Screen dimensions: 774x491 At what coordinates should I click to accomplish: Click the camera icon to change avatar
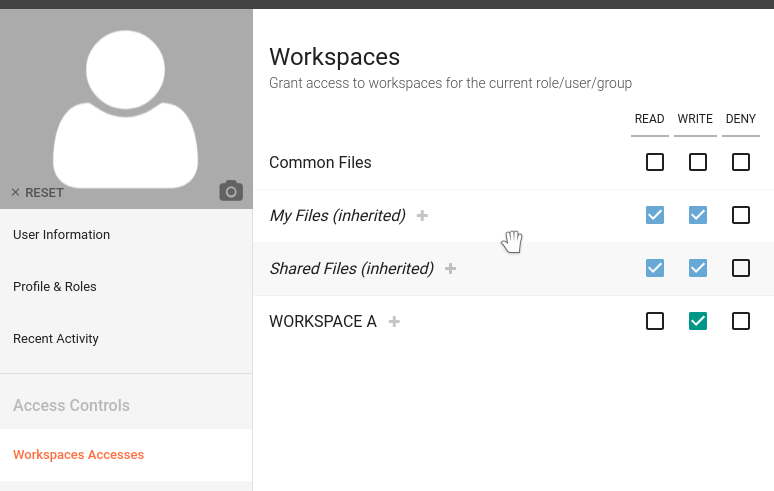pyautogui.click(x=231, y=191)
